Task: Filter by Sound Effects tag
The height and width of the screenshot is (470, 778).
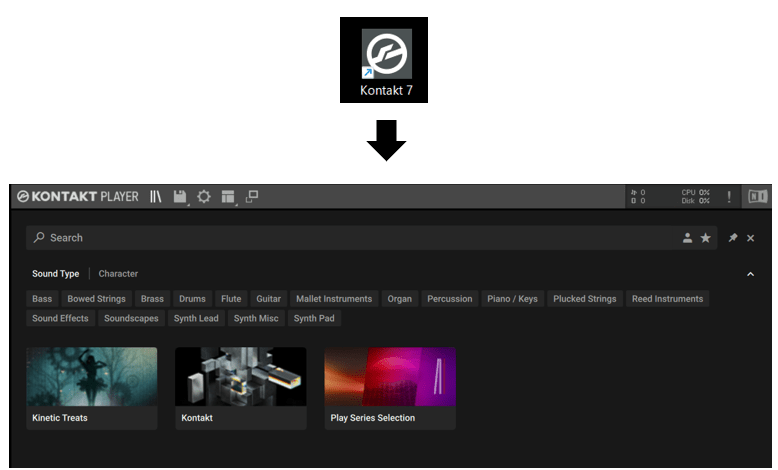Action: 61,318
